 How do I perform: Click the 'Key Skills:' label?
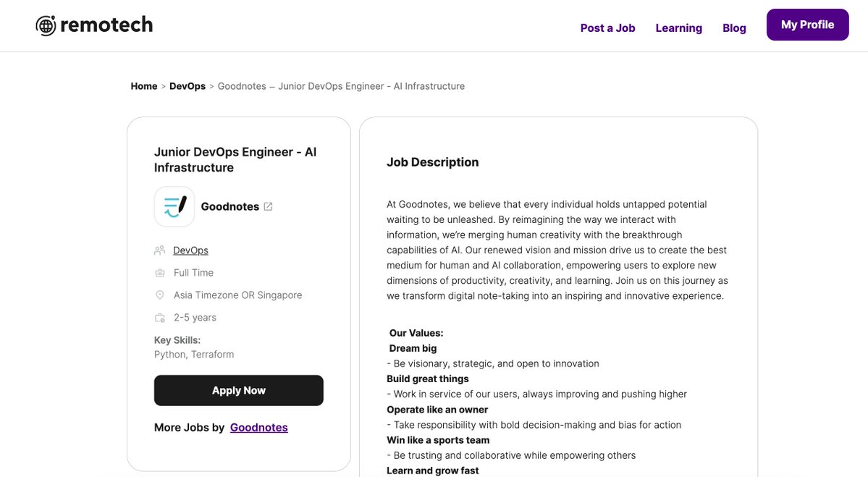click(177, 340)
